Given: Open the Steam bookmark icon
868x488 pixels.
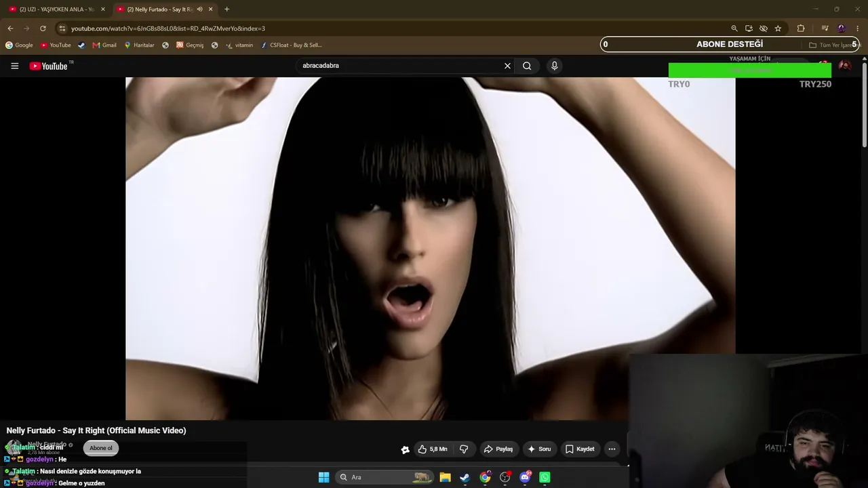Looking at the screenshot, I should pos(81,45).
